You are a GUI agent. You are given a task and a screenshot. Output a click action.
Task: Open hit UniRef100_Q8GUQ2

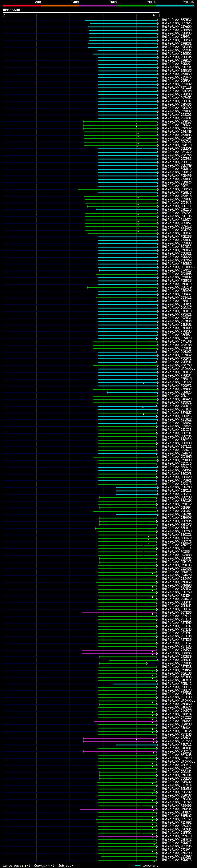177,54
